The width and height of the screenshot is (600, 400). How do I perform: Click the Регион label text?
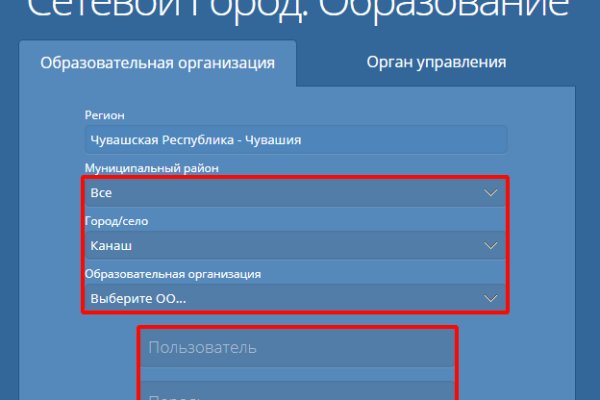coord(106,117)
